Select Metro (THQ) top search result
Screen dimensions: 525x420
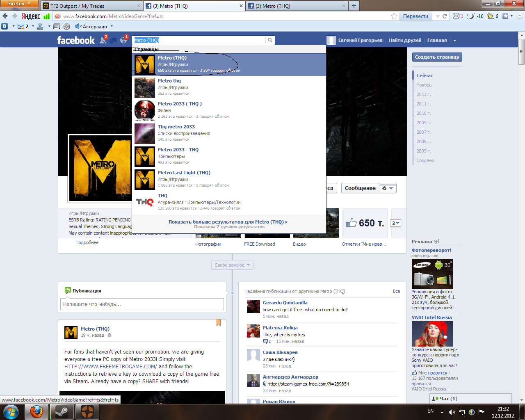pos(229,64)
